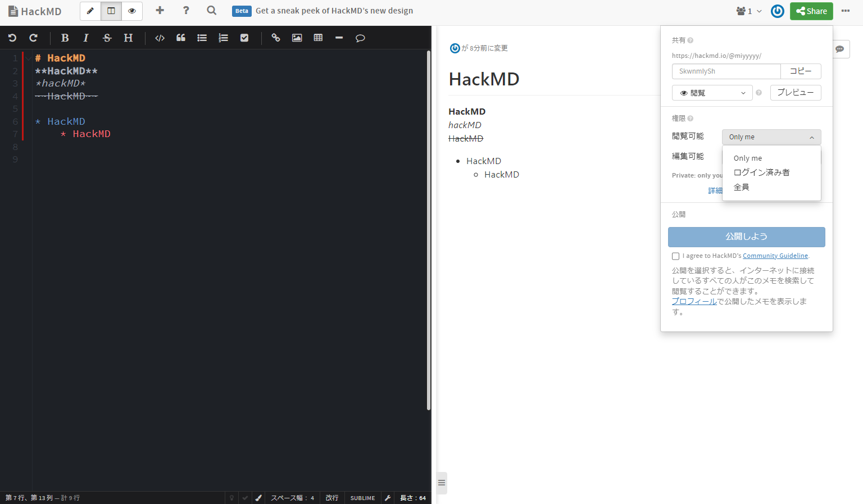Switch to preview-only mode with the eye toggle
Viewport: 863px width, 504px height.
[x=131, y=11]
